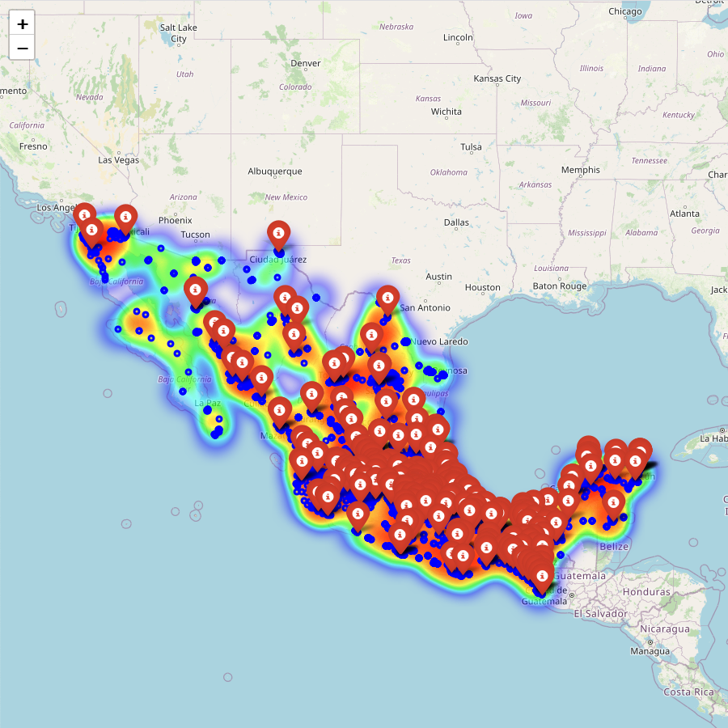Click the isolated red hotspot in Baja California Sur
This screenshot has width=728, height=728.
coord(107,392)
